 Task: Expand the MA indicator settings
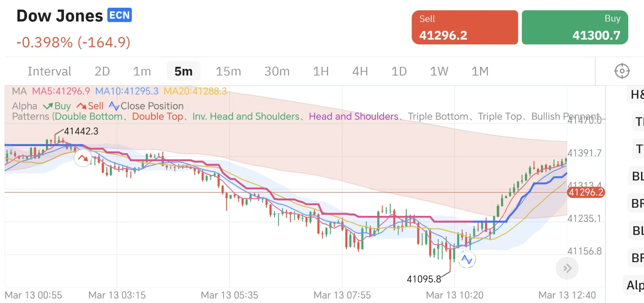click(19, 91)
